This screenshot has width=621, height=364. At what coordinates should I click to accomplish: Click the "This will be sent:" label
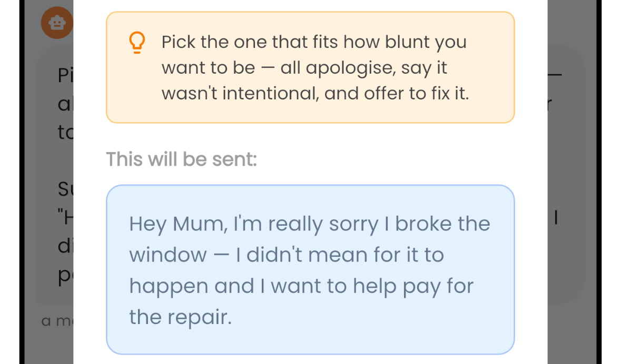click(182, 159)
